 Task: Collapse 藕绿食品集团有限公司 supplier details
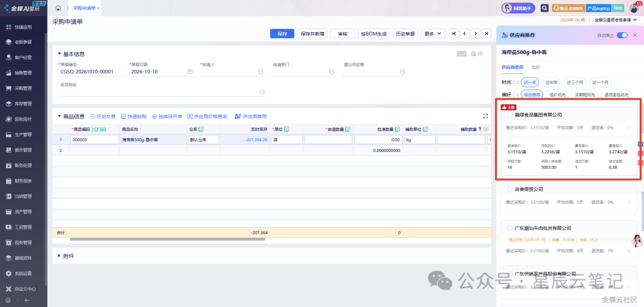(628, 128)
